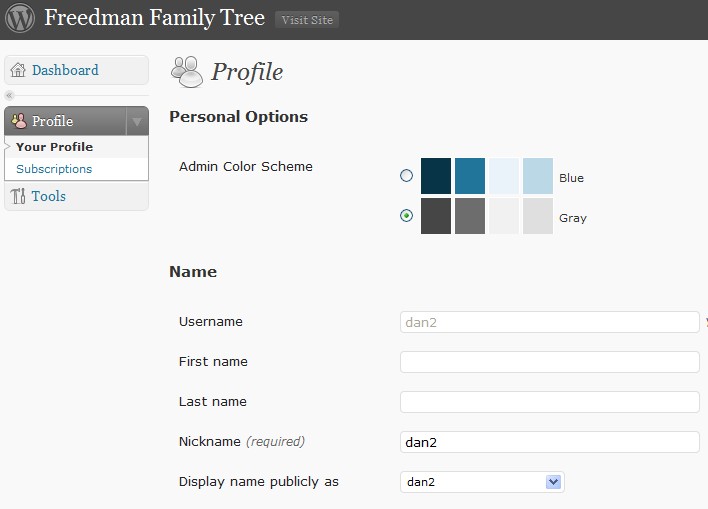Screen dimensions: 708x509
Task: Click the Visit Site button
Action: (x=307, y=20)
